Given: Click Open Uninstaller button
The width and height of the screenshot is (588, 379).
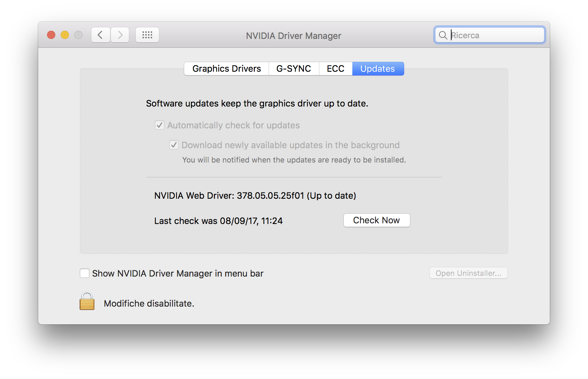Looking at the screenshot, I should (x=468, y=273).
